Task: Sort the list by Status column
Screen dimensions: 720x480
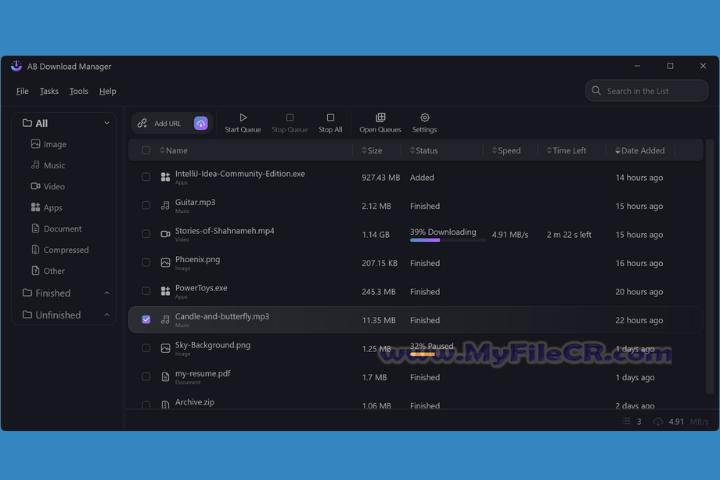Action: tap(424, 150)
